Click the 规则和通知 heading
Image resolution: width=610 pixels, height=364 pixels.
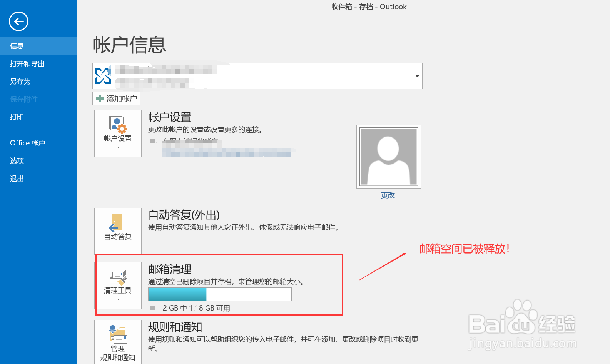(x=175, y=327)
